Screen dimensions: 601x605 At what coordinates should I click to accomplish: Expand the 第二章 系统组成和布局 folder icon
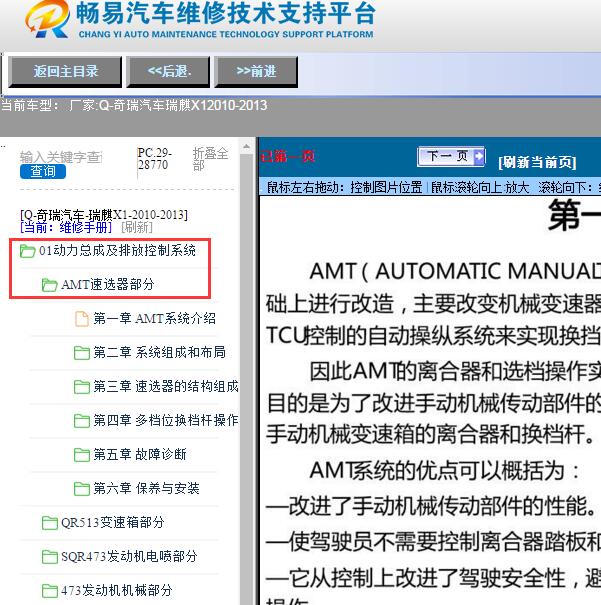tap(82, 353)
